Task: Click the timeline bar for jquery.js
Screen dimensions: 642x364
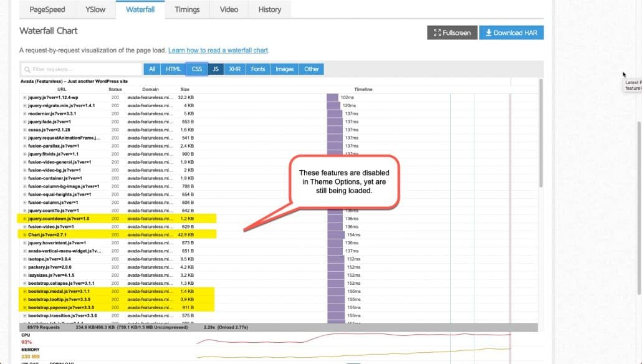Action: pos(333,97)
